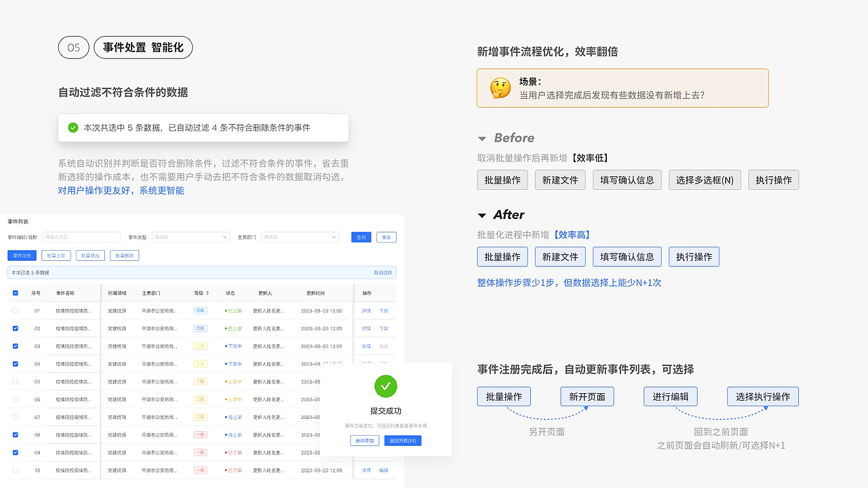
Task: Open 详情 for row 10
Action: click(366, 470)
